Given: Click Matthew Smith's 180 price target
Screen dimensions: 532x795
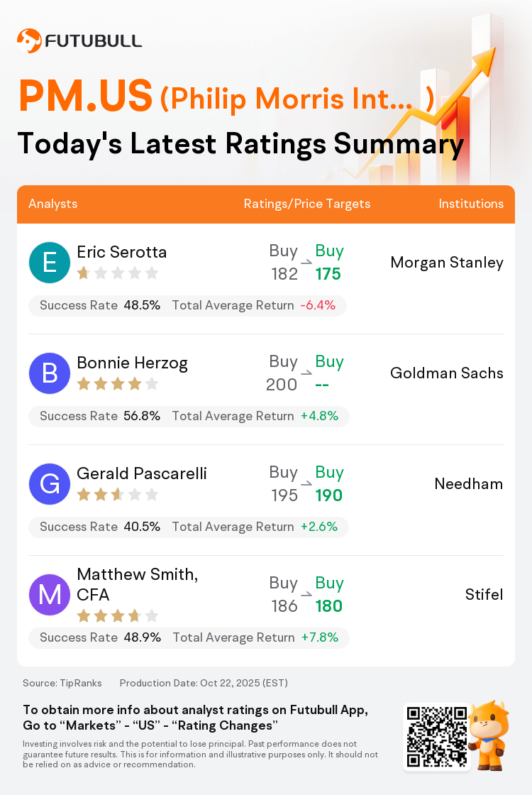Looking at the screenshot, I should [329, 606].
